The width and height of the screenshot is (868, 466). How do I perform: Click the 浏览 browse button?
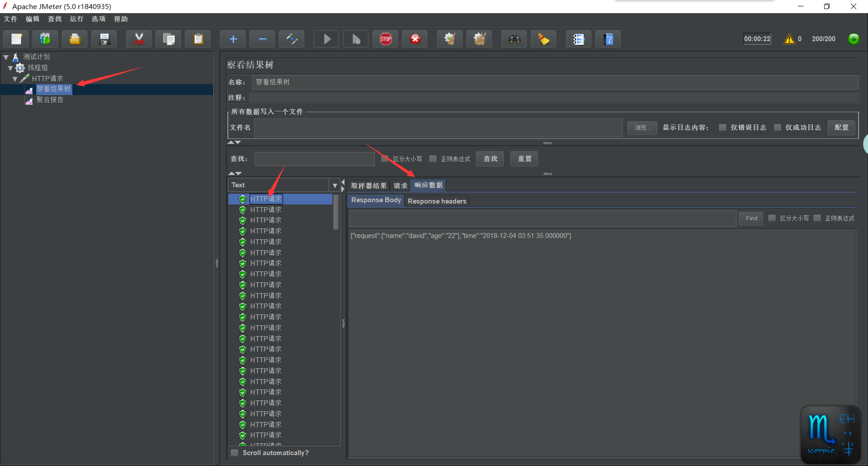coord(642,128)
